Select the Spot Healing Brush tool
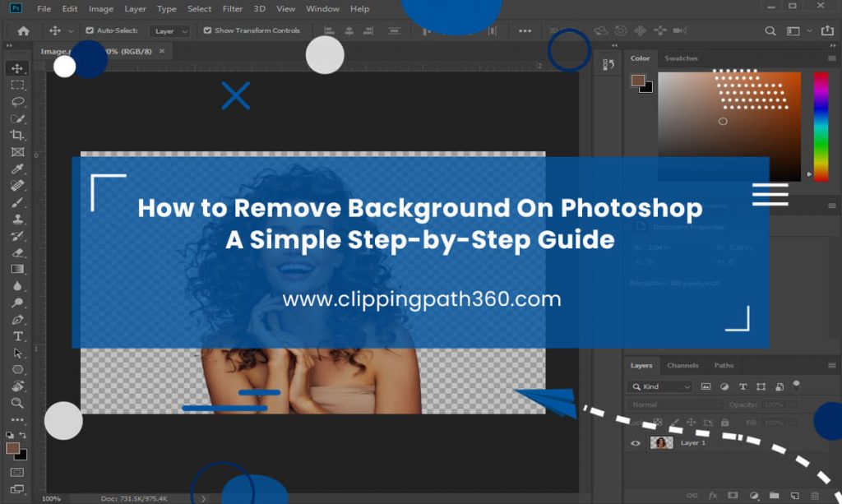This screenshot has height=504, width=842. point(17,186)
